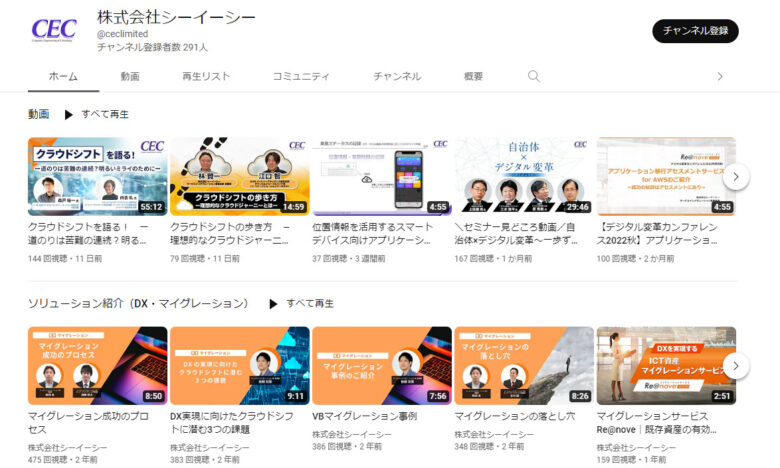The image size is (780, 468).
Task: Click title VBマイグレーション事例
Action: pos(365,416)
